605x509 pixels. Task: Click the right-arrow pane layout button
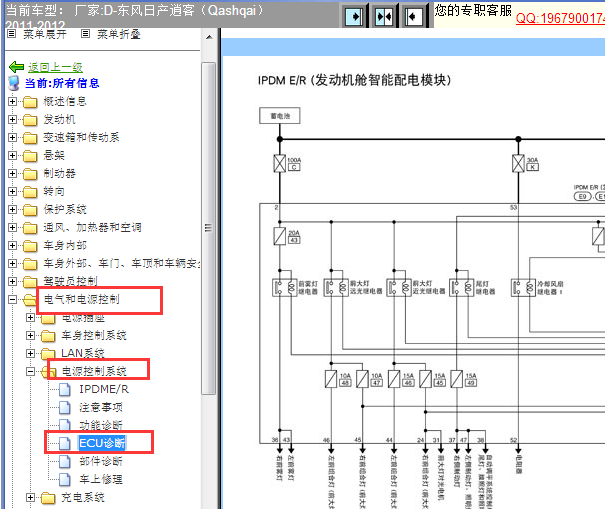[x=354, y=16]
